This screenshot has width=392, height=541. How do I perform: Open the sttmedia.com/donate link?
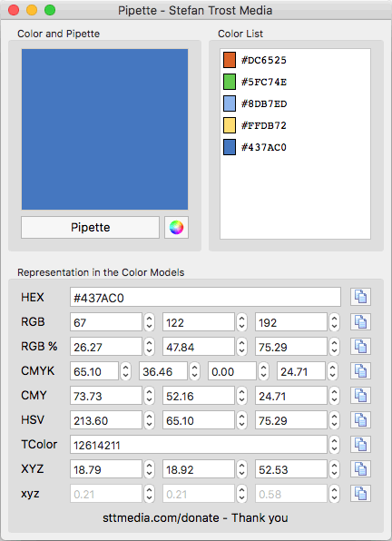click(x=162, y=518)
